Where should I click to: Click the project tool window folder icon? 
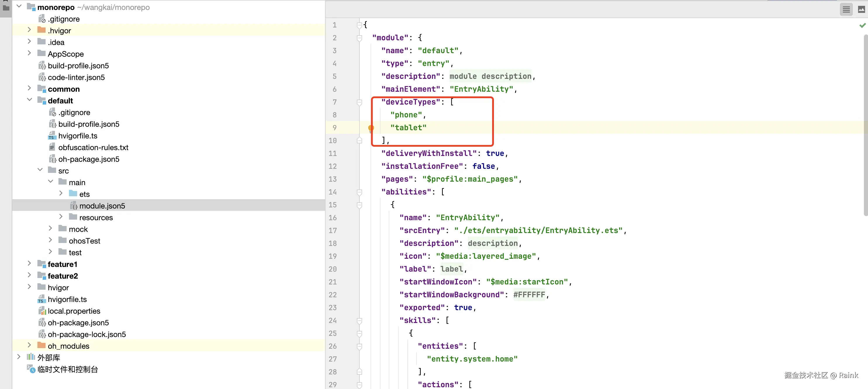(6, 7)
